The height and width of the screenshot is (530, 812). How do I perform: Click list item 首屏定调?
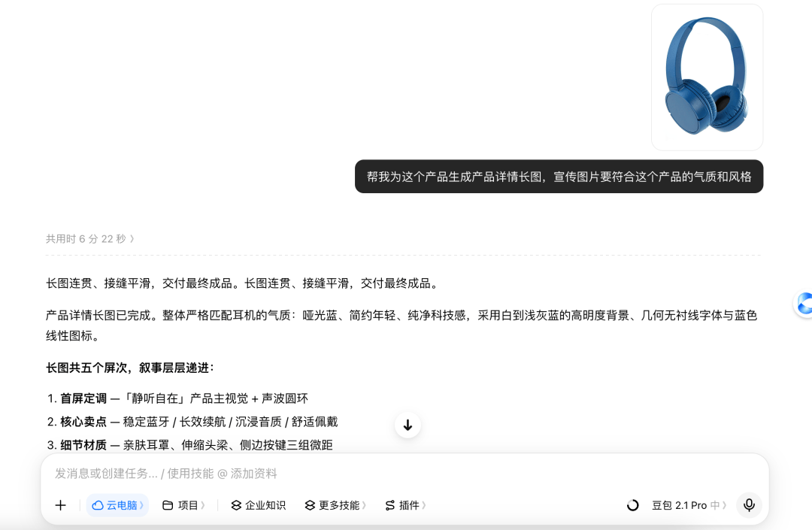click(x=177, y=398)
